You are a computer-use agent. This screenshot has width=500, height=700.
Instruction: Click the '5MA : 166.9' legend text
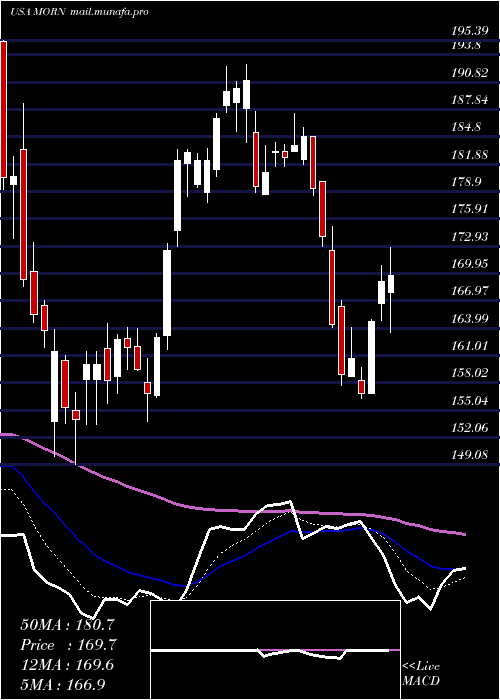tap(63, 684)
